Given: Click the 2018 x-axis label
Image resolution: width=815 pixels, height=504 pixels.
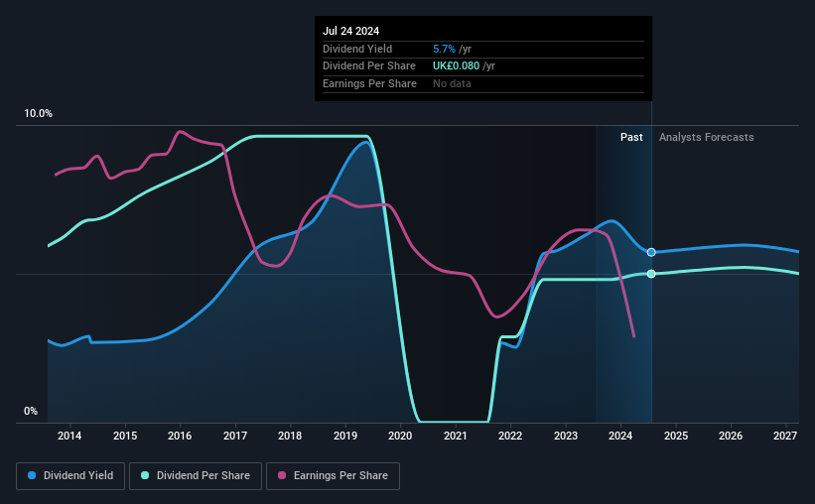Looking at the screenshot, I should click(290, 436).
